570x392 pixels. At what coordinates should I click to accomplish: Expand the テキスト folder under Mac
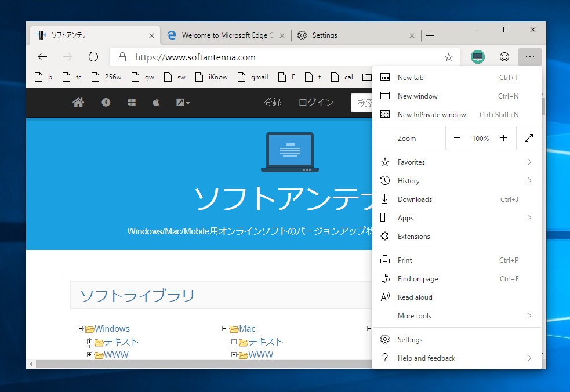click(234, 342)
